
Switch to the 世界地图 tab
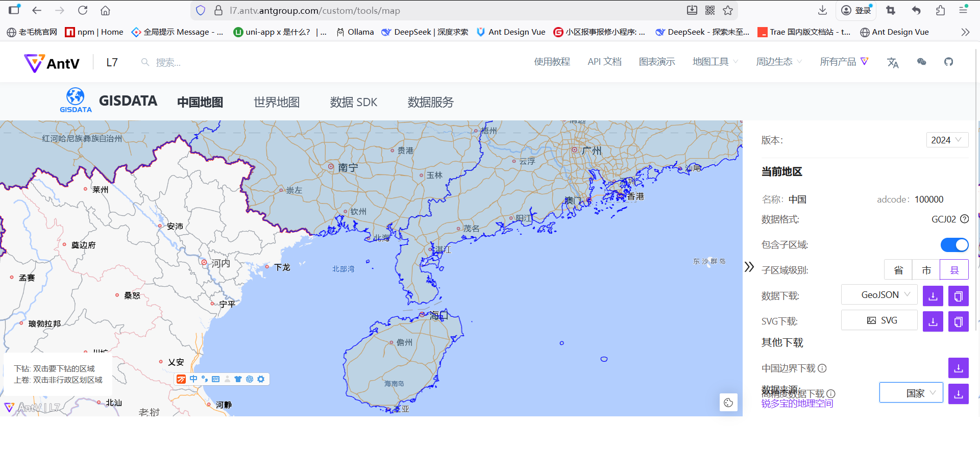(277, 102)
